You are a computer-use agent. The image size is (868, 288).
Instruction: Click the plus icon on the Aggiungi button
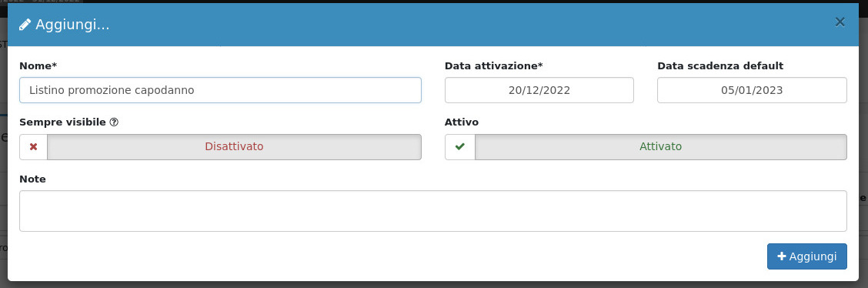782,256
